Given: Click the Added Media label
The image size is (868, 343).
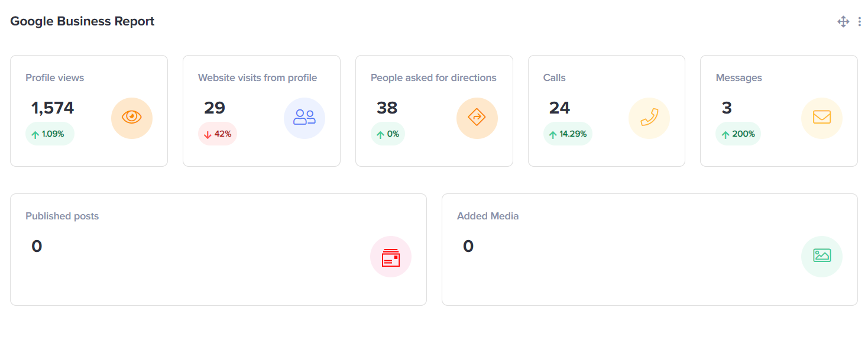Looking at the screenshot, I should [488, 216].
